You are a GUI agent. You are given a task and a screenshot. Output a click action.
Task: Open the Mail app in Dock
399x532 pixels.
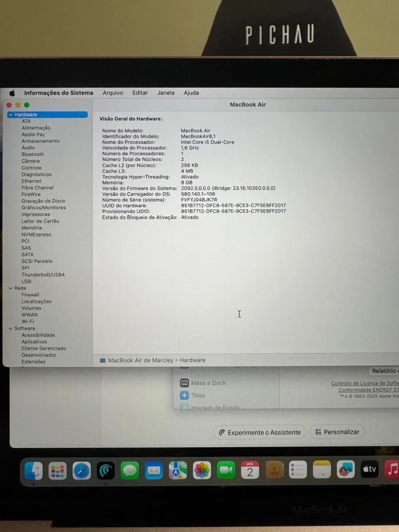[x=154, y=470]
